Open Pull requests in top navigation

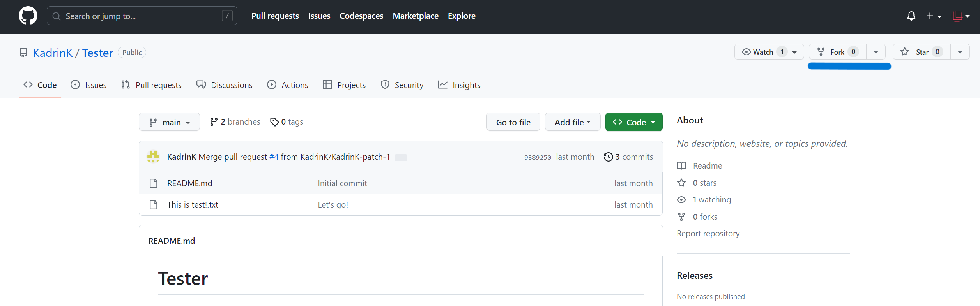pos(275,16)
